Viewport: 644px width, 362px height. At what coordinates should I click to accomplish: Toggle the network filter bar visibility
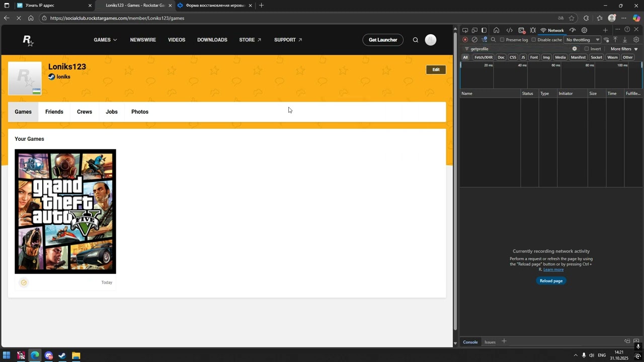[x=484, y=40]
